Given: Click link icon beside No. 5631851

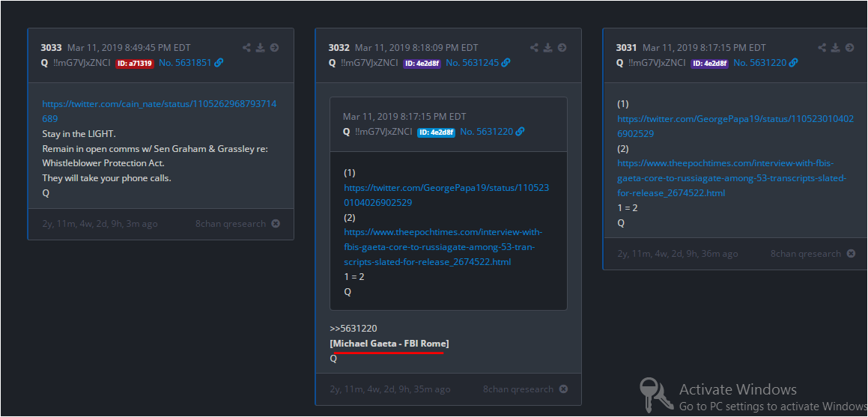Looking at the screenshot, I should (219, 63).
